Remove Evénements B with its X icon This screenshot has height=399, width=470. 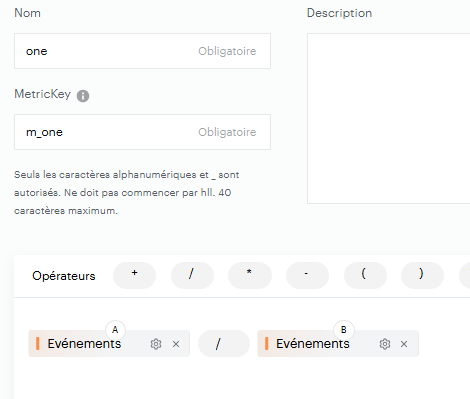[404, 344]
